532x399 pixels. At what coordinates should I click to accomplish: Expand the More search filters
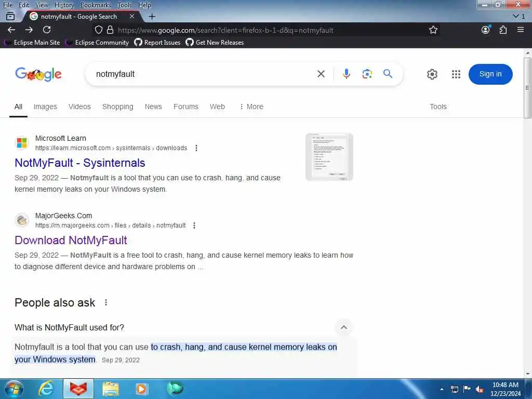pyautogui.click(x=251, y=107)
